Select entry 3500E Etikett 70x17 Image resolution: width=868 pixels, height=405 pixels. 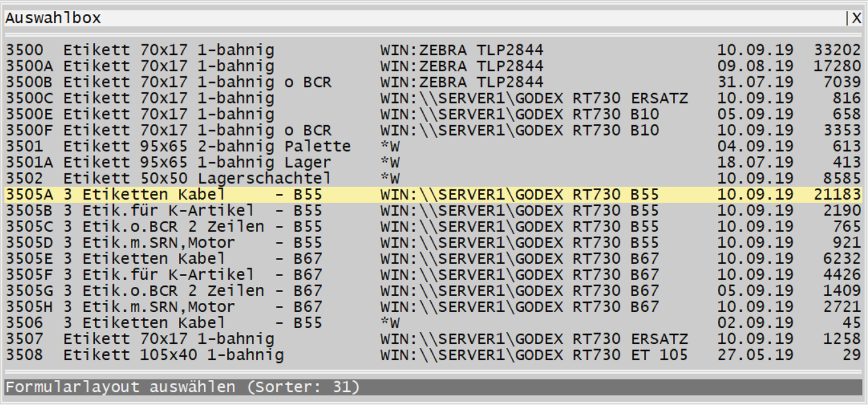point(169,114)
